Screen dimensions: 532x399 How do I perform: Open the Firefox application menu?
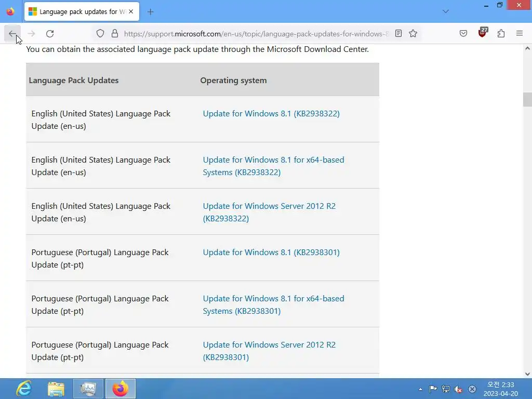pyautogui.click(x=520, y=33)
